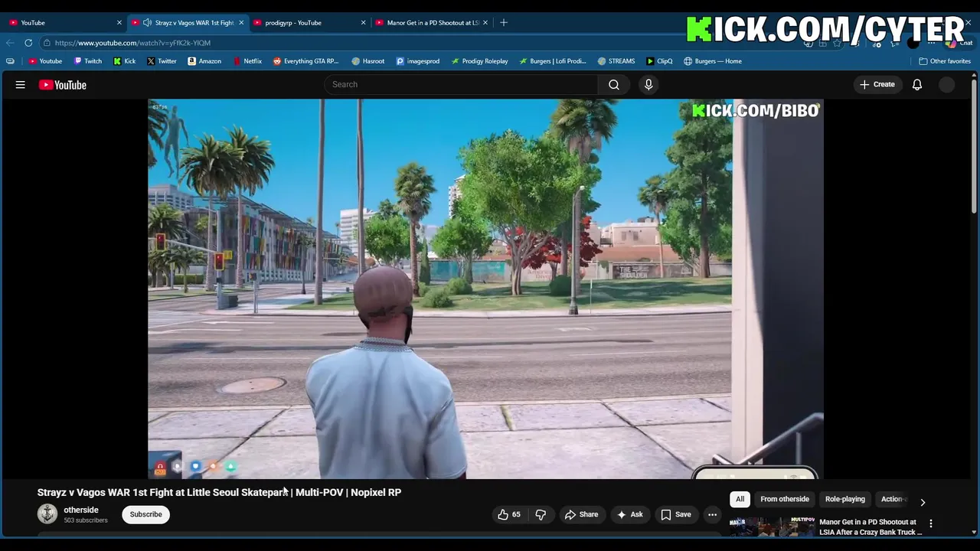The image size is (980, 551).
Task: Subscribe to otherside channel
Action: tap(145, 514)
